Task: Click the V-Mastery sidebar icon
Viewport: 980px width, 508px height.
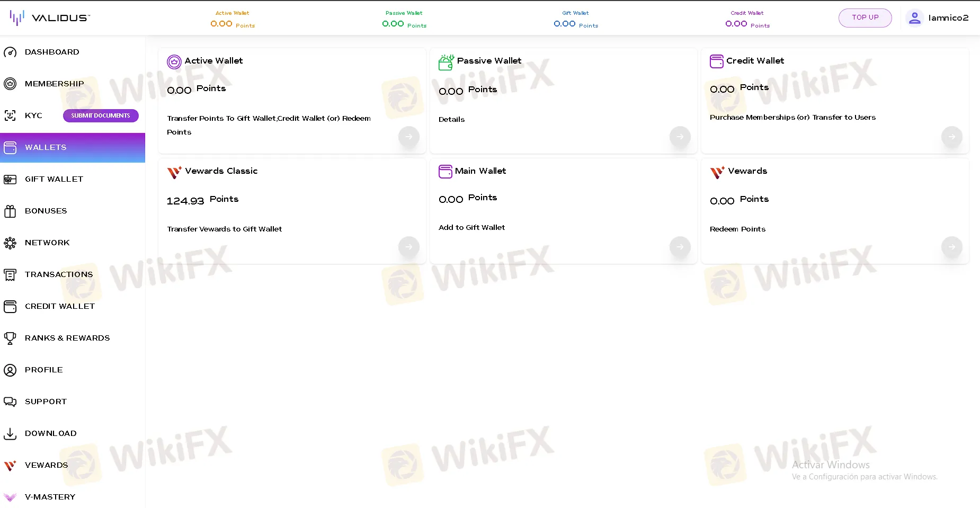Action: point(10,497)
